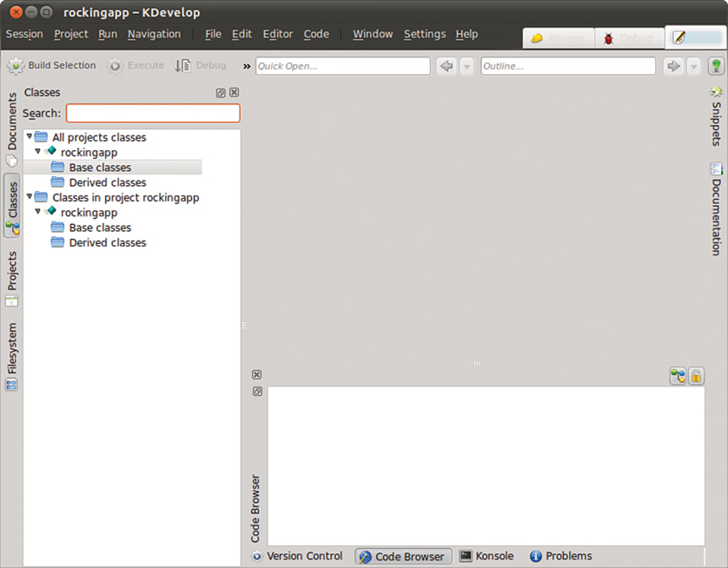Open the Session menu
Image resolution: width=728 pixels, height=568 pixels.
pos(24,34)
